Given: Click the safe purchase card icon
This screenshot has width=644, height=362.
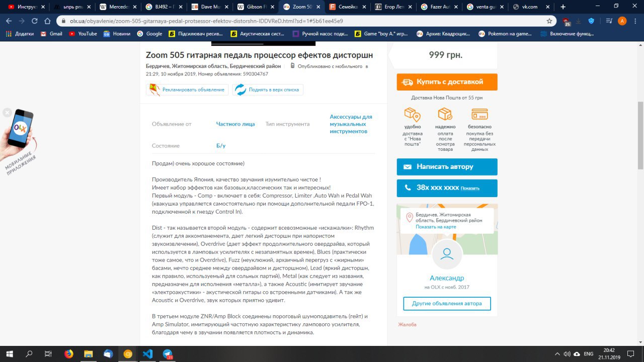Looking at the screenshot, I should pos(479,114).
